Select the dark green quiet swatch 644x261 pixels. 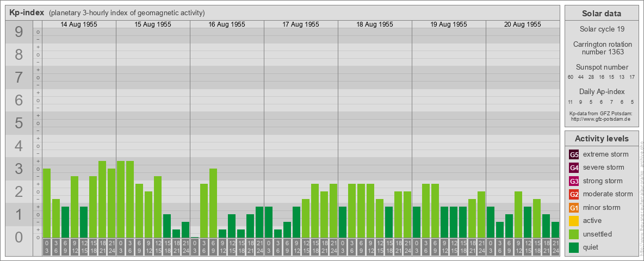(x=574, y=247)
